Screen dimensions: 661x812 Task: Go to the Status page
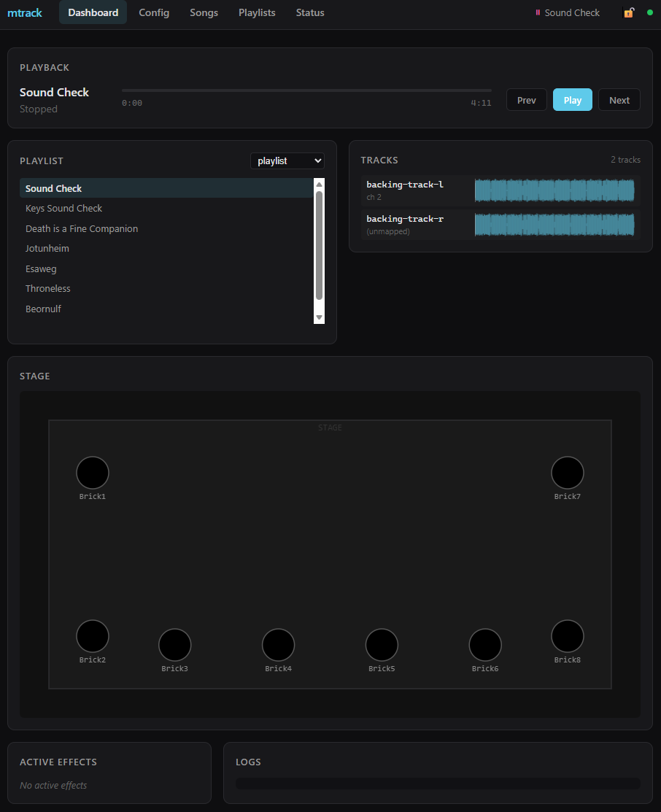tap(309, 12)
